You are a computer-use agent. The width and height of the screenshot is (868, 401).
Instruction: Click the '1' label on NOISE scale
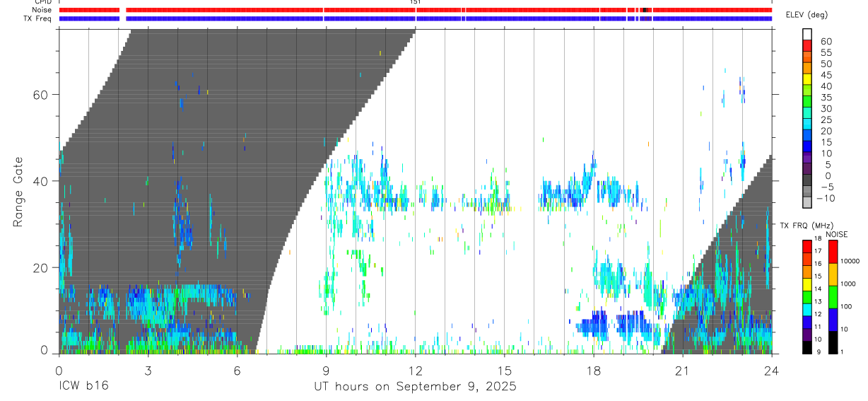(x=843, y=353)
